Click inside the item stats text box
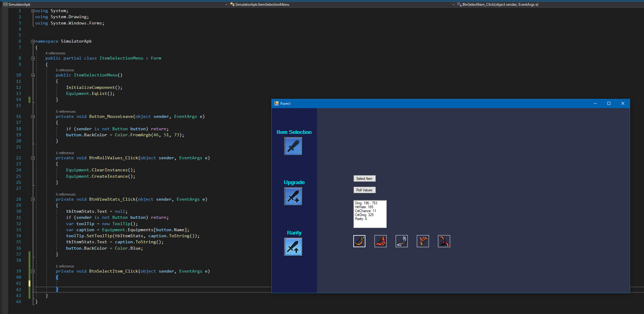Viewport: 644px width, 314px height. coord(370,214)
